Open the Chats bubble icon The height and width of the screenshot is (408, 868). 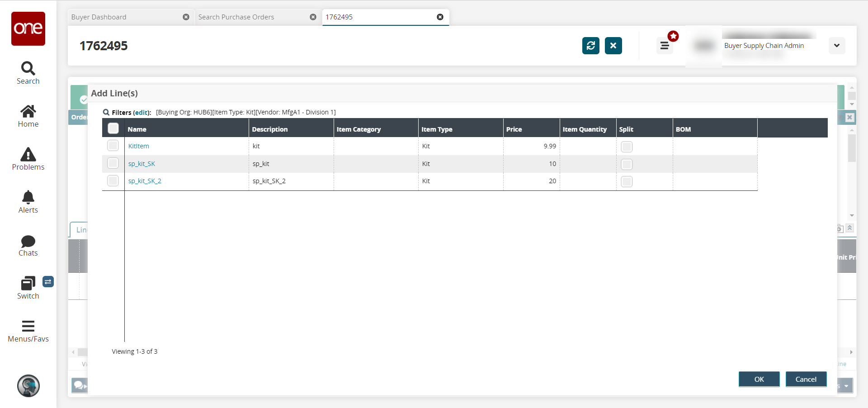tap(28, 241)
